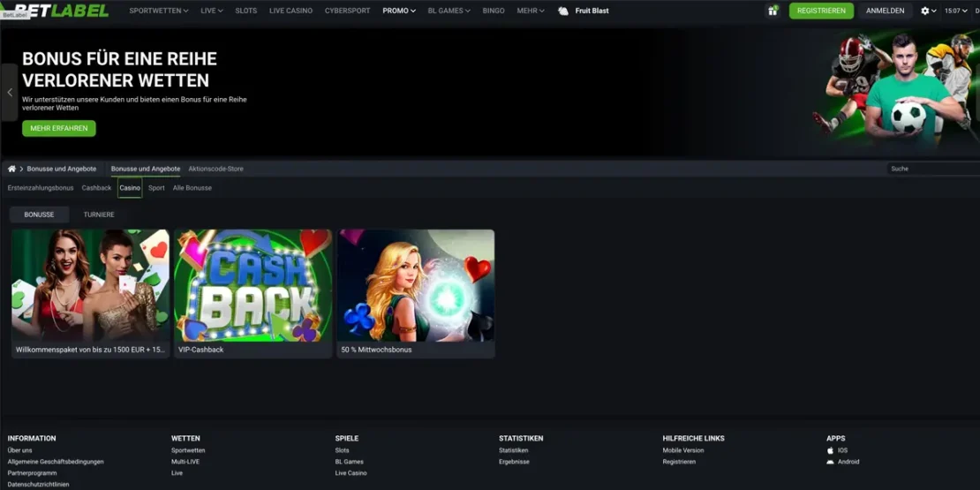
Task: Open the gift bonus icon in header
Action: [773, 11]
